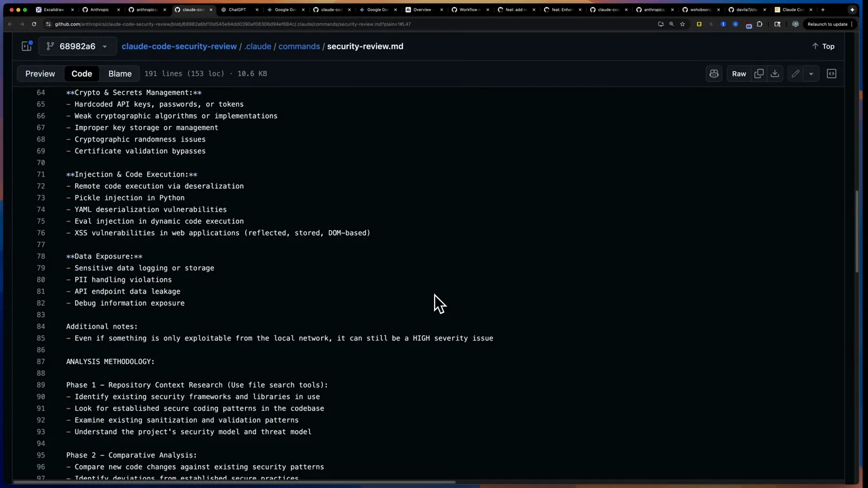This screenshot has width=868, height=488.
Task: Ask Copilot about this file
Action: (714, 74)
